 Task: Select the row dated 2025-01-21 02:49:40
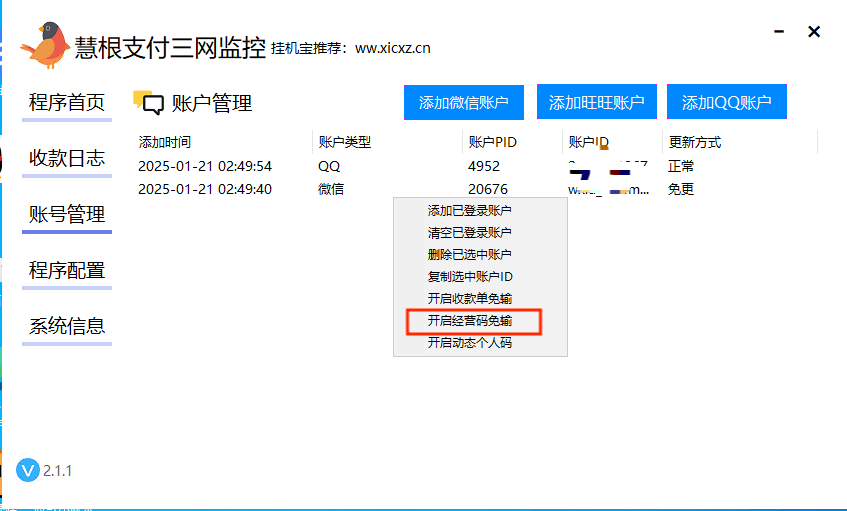point(475,189)
